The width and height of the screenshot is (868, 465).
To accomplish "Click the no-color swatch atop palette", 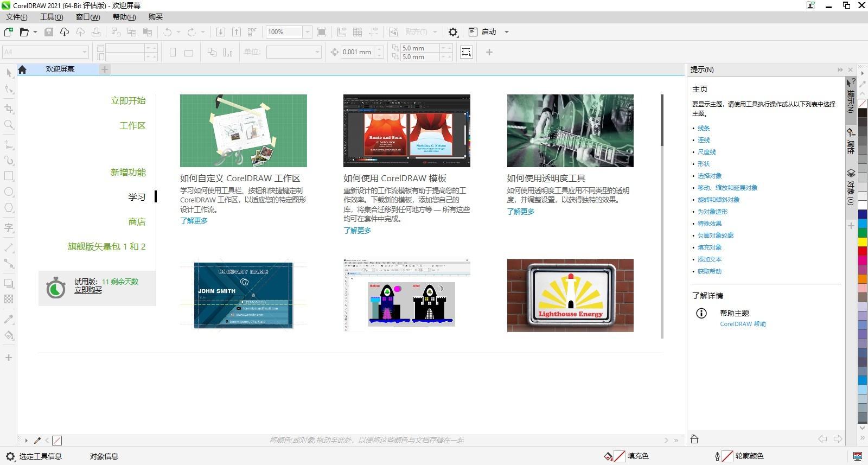I will coord(863,104).
